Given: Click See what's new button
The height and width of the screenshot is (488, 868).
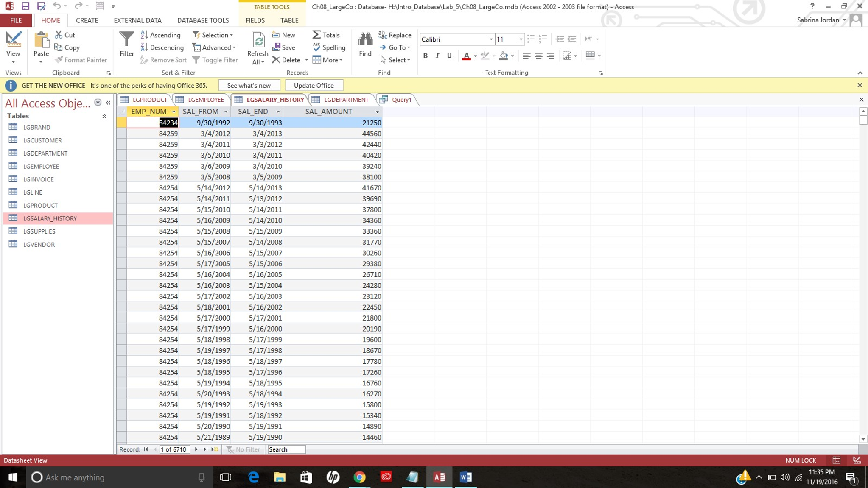Looking at the screenshot, I should pos(249,85).
